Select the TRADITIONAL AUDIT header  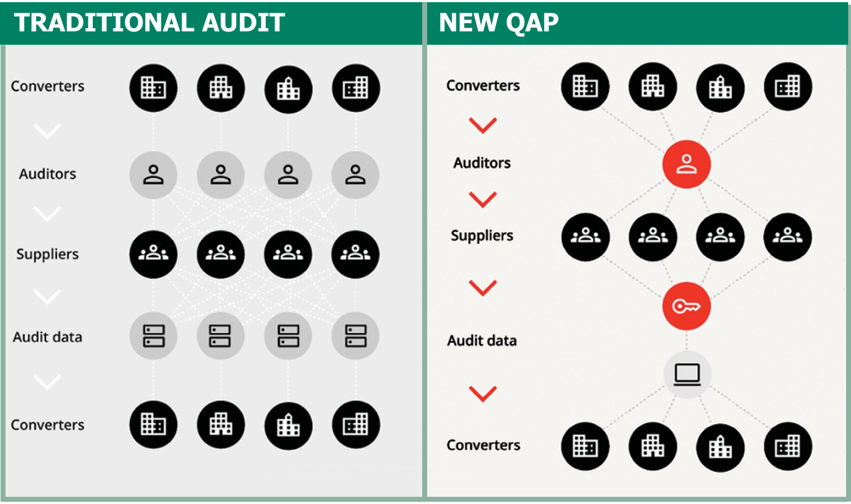[149, 23]
